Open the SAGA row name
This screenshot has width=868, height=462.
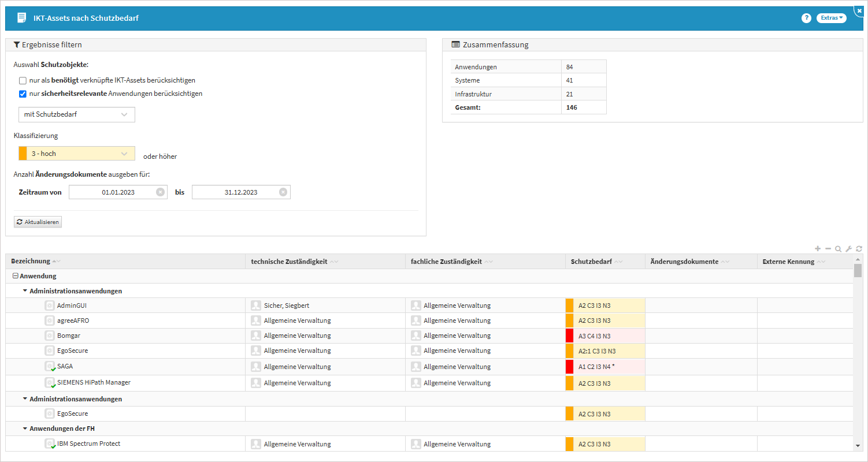pos(65,366)
